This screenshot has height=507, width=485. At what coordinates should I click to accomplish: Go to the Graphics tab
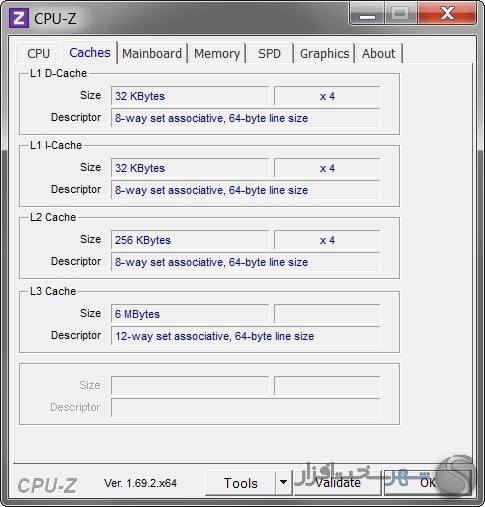(x=324, y=53)
